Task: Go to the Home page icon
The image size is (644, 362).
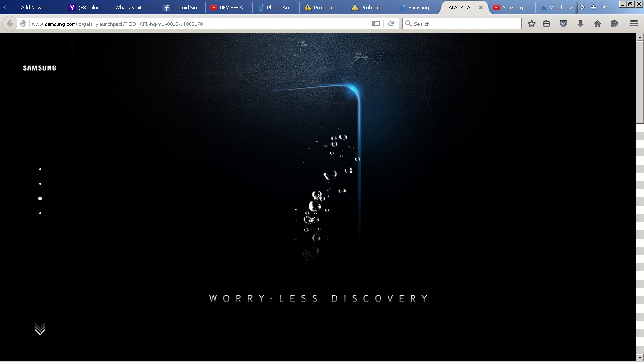Action: pos(597,24)
